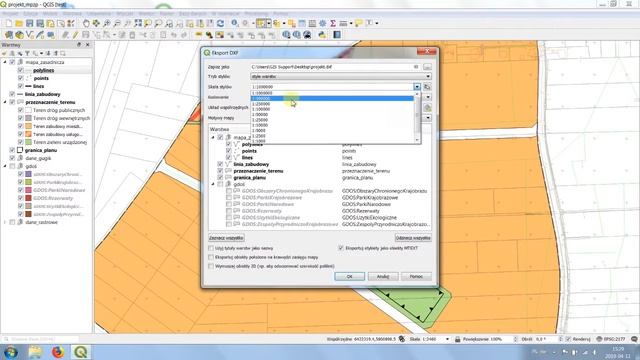Open the Python console icon
This screenshot has height=360, width=640.
(322, 35)
